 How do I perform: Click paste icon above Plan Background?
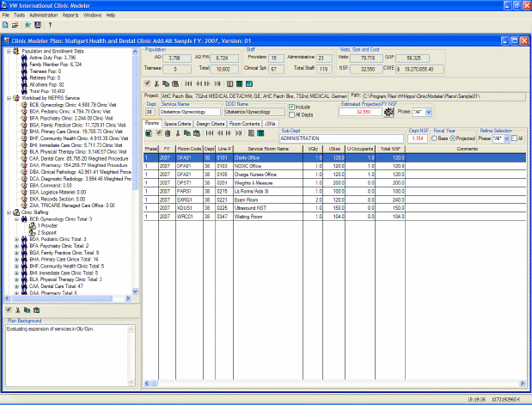click(38, 310)
